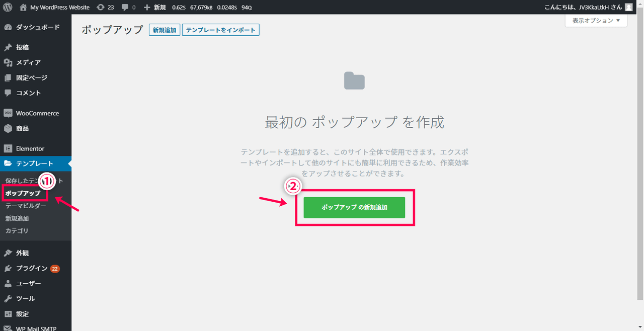Click the メディア icon in sidebar
The image size is (644, 331).
click(8, 62)
